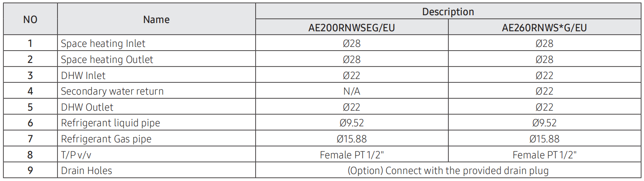Select the AE200RNWSEG/EU model column header
644x181 pixels.
[x=352, y=28]
